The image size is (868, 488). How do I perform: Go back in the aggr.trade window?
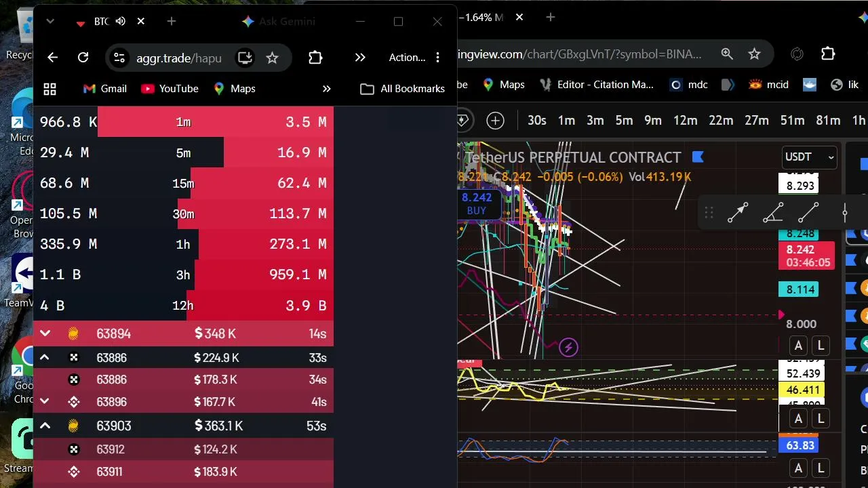coord(52,58)
